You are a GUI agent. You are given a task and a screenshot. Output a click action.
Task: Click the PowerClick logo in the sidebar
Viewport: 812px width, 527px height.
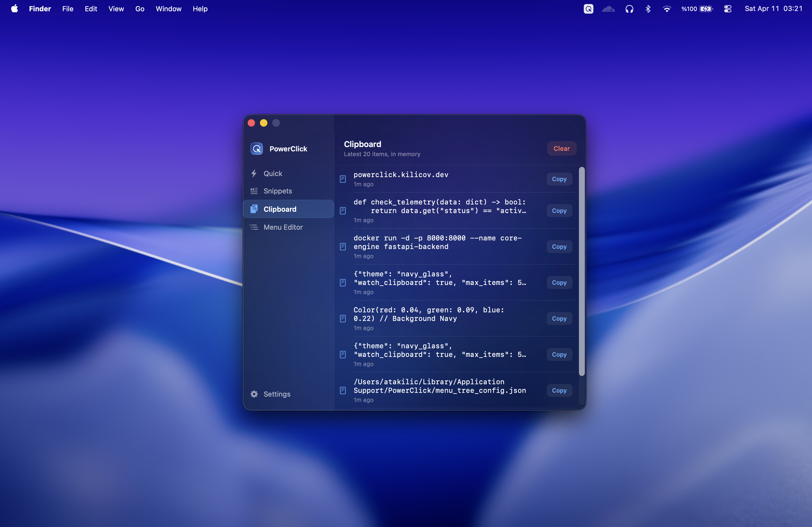256,149
